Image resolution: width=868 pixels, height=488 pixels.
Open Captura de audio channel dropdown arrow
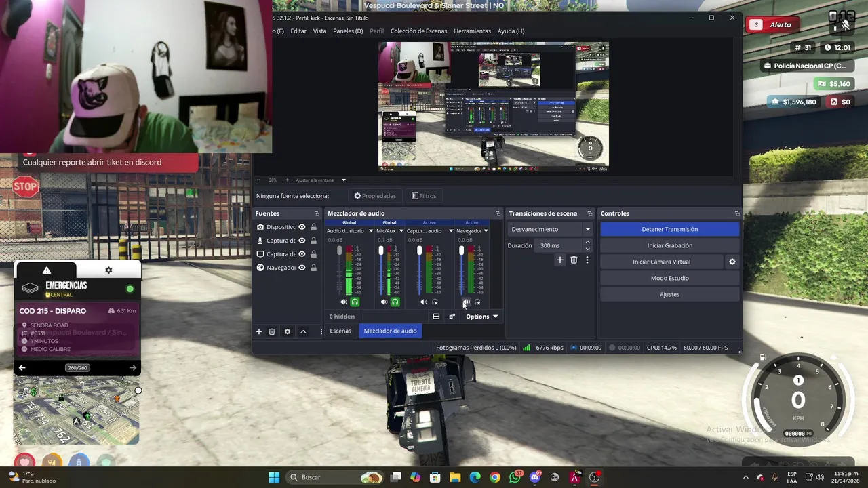click(450, 231)
